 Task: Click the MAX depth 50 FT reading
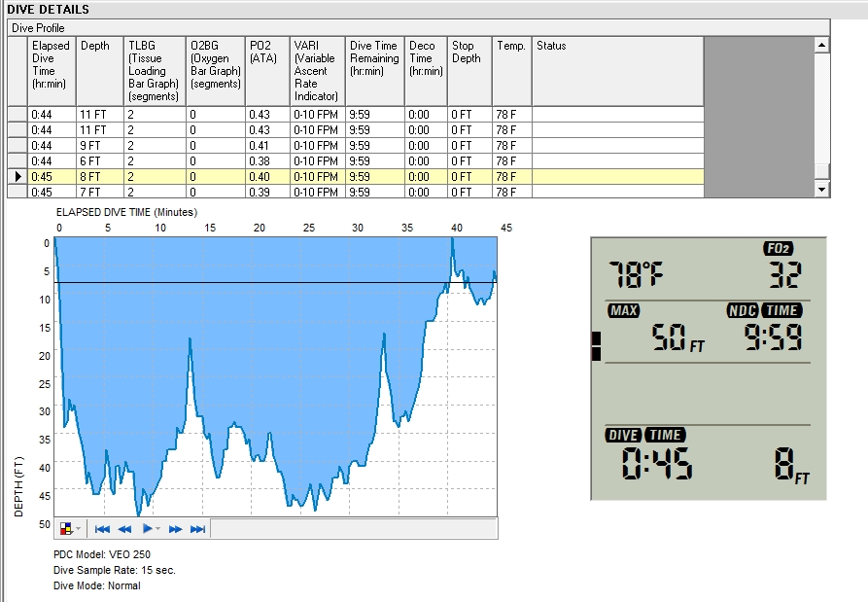pyautogui.click(x=677, y=337)
